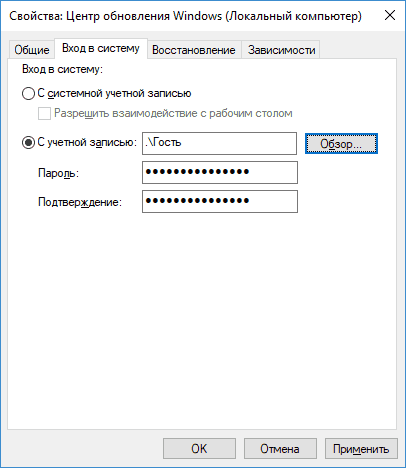406x468 pixels.
Task: Focus the Подтверждение password field
Action: click(x=220, y=201)
